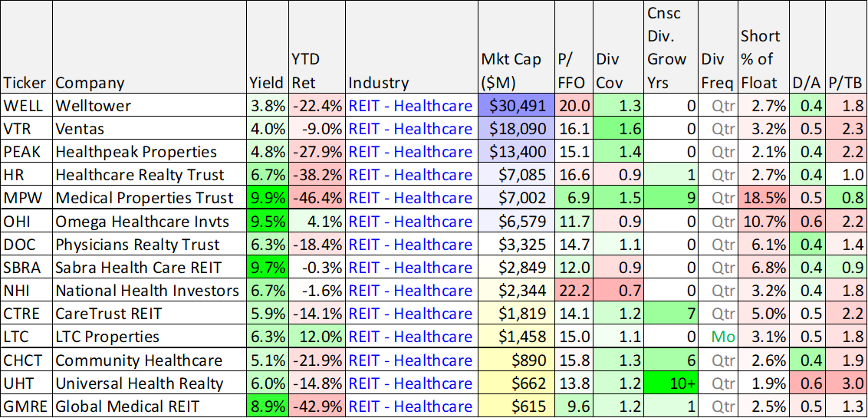Select the 10+ dividend growth years cell
Screen dimensions: 868x418
coord(670,383)
